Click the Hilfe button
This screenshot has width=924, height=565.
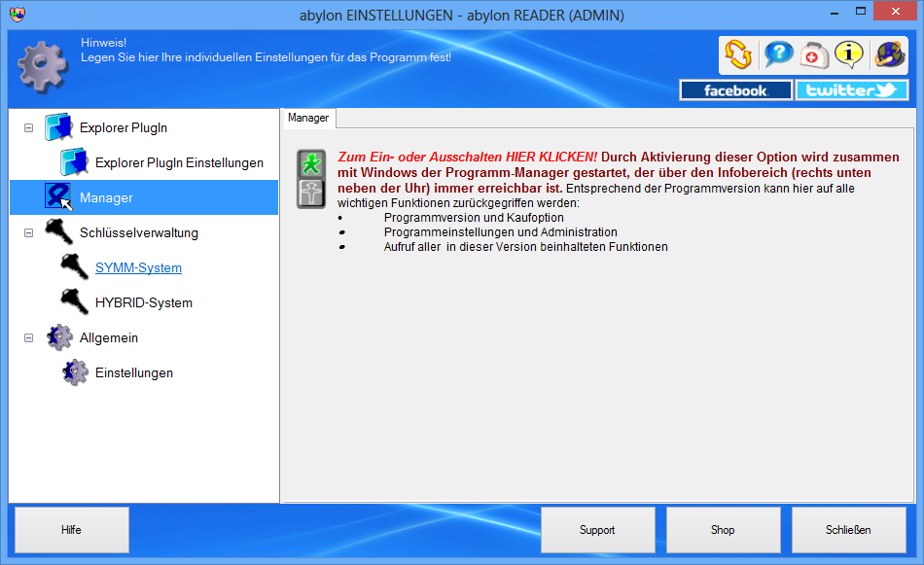[71, 530]
